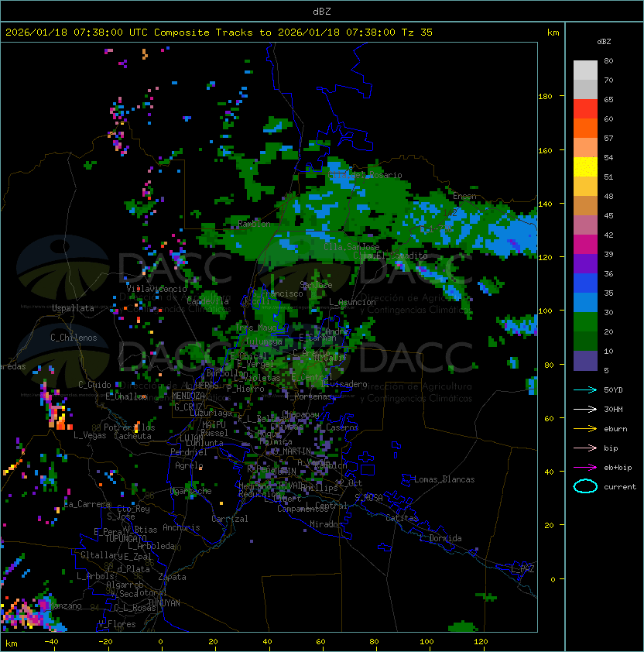Screen dimensions: 644x652
Task: Select the gold 48–51 dBZ swatch
Action: coord(585,187)
